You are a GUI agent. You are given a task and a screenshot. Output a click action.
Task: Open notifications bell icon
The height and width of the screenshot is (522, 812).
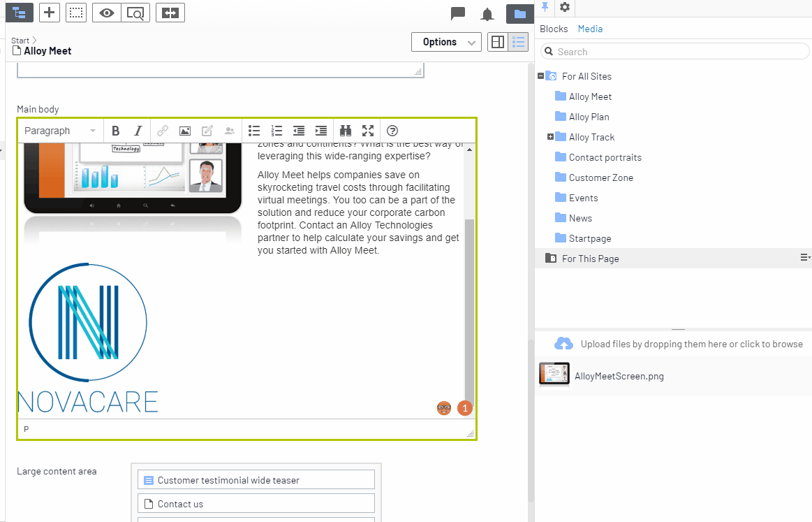(x=487, y=14)
